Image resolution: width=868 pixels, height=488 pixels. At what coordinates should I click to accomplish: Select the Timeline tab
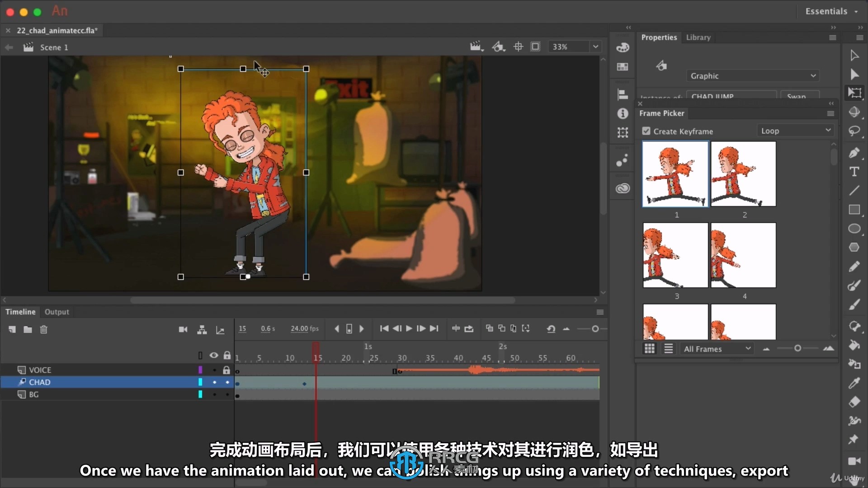pyautogui.click(x=20, y=312)
